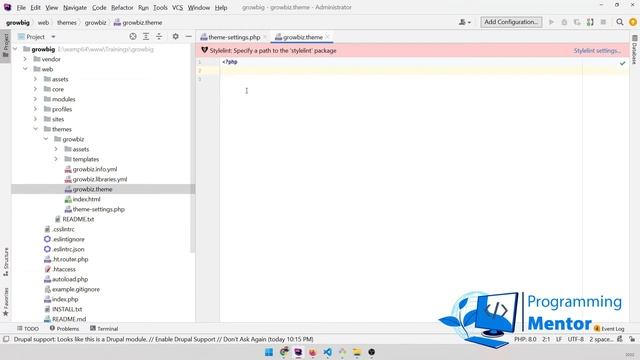This screenshot has width=640, height=360.
Task: Expand the modules folder
Action: [36, 99]
